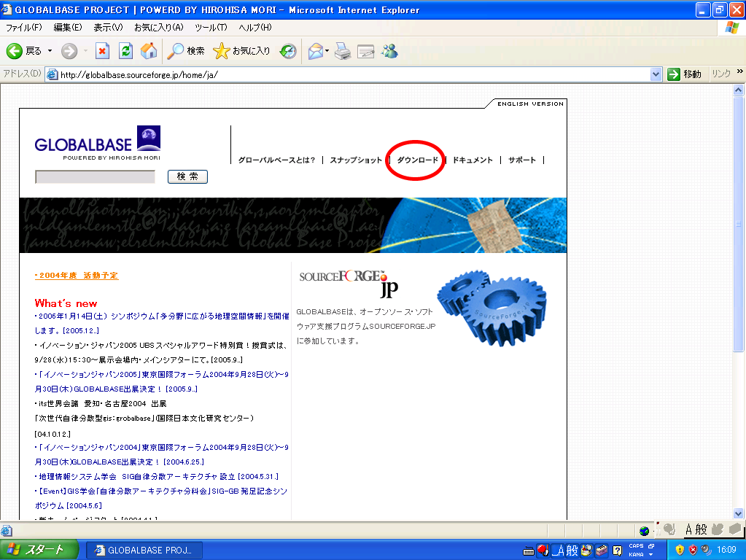
Task: Click the Edit page toolbar icon
Action: tap(365, 51)
